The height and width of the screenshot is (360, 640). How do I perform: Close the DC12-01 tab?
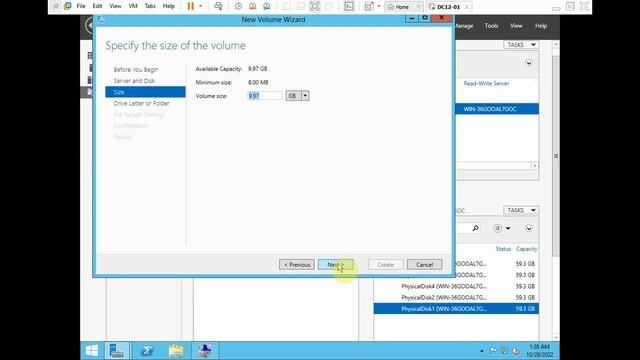pos(467,7)
